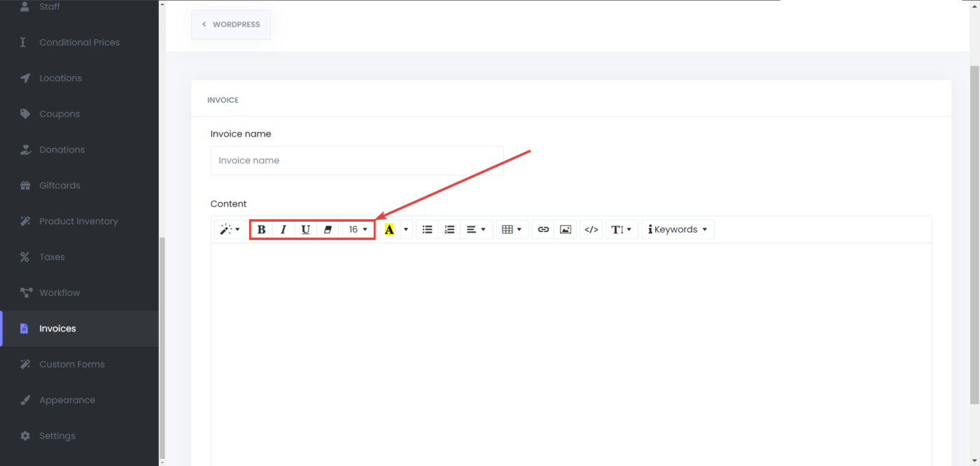Screen dimensions: 980x466
Task: Go to Workflow in the sidebar
Action: click(x=59, y=293)
